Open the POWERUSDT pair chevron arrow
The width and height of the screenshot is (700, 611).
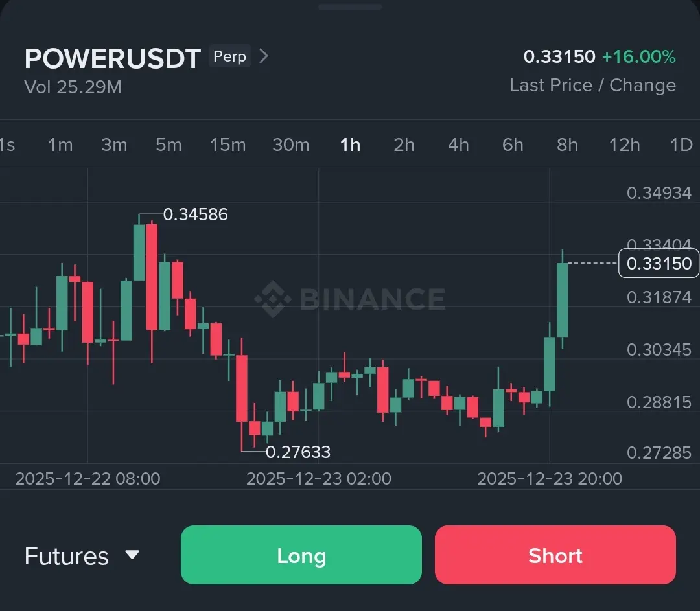click(264, 56)
